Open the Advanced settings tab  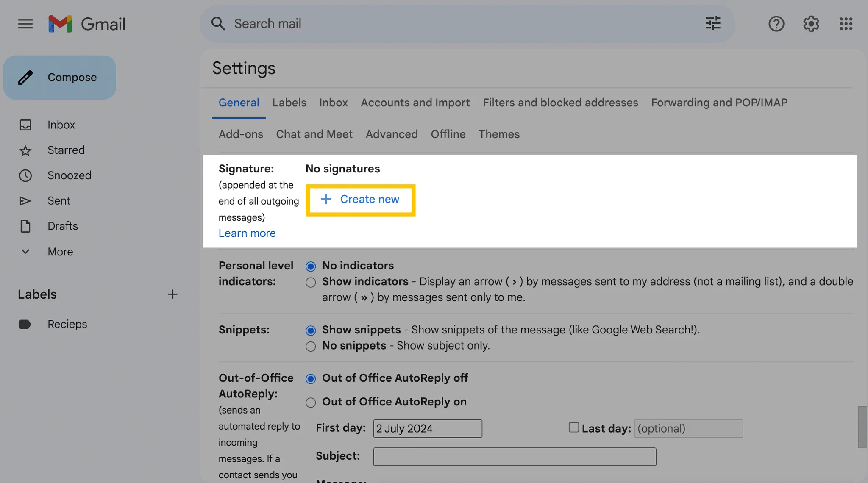click(x=392, y=134)
